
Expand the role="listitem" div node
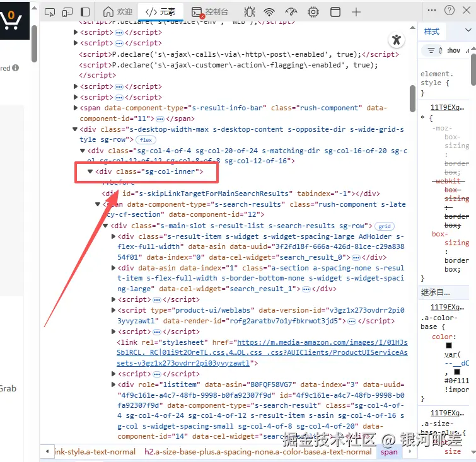click(113, 384)
